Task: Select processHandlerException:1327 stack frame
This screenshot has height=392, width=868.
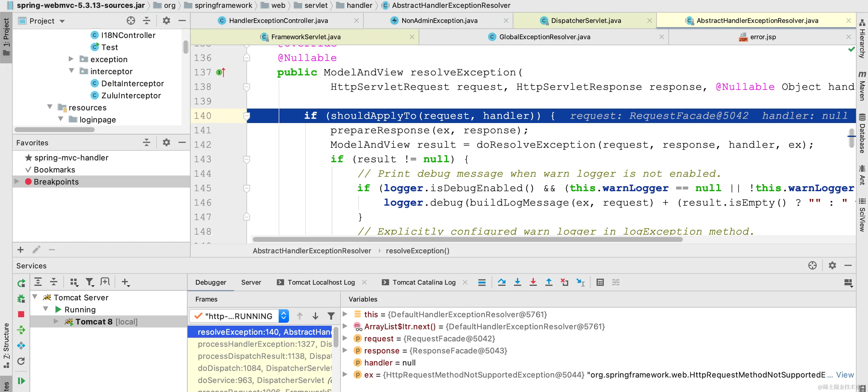Action: 265,344
